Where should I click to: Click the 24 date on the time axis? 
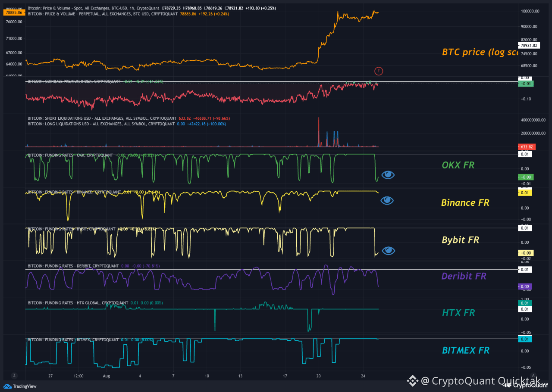coord(364,376)
